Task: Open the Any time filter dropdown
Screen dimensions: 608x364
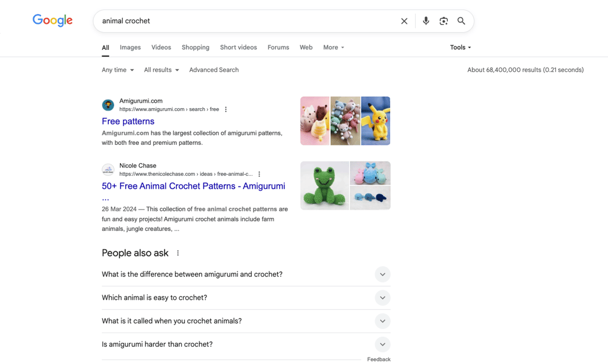Action: (x=118, y=70)
